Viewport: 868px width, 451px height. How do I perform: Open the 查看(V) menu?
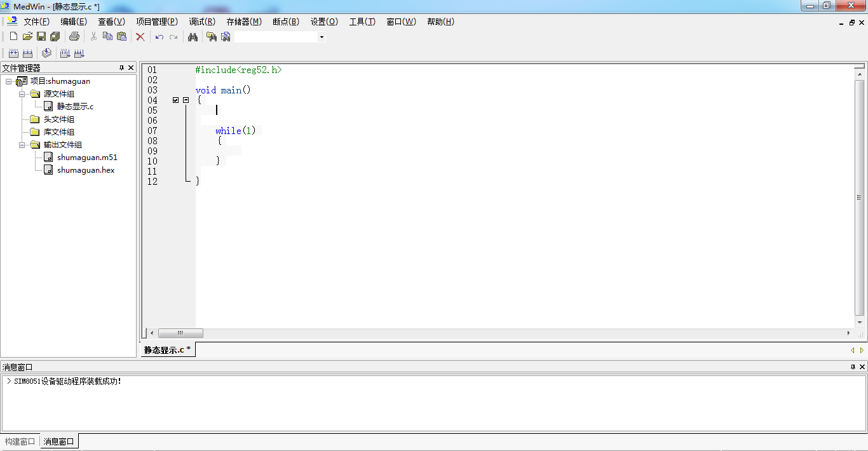111,22
